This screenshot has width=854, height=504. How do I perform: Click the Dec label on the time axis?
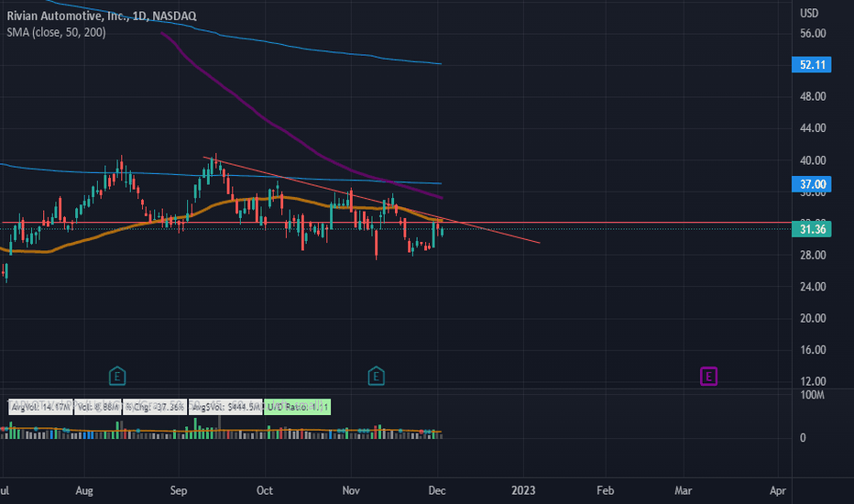click(437, 490)
